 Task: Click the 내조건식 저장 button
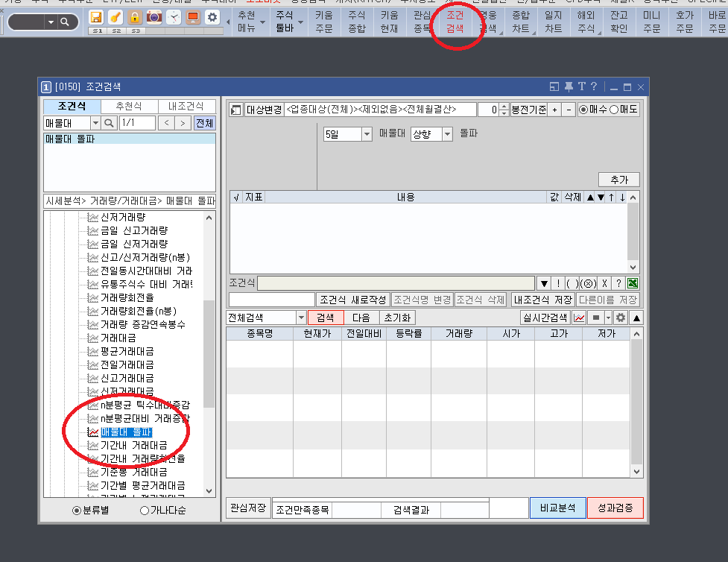(x=543, y=300)
